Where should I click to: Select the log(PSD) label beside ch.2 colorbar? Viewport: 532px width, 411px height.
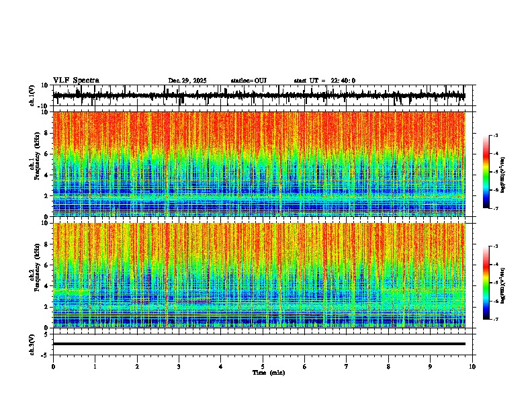tap(502, 285)
